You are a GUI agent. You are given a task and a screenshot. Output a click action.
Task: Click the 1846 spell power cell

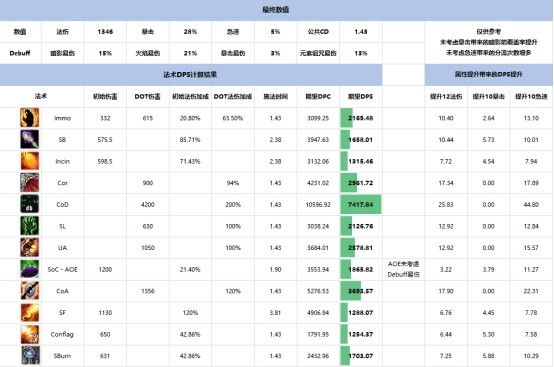point(105,32)
